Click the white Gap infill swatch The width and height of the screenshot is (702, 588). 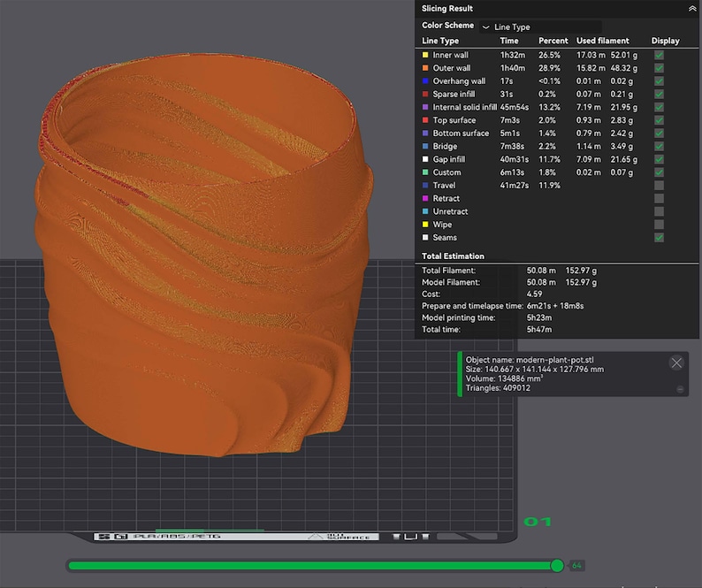[x=425, y=159]
